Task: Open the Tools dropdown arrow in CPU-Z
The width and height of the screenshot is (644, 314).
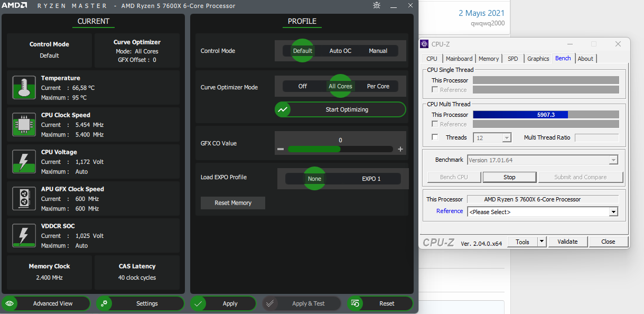Action: 542,242
